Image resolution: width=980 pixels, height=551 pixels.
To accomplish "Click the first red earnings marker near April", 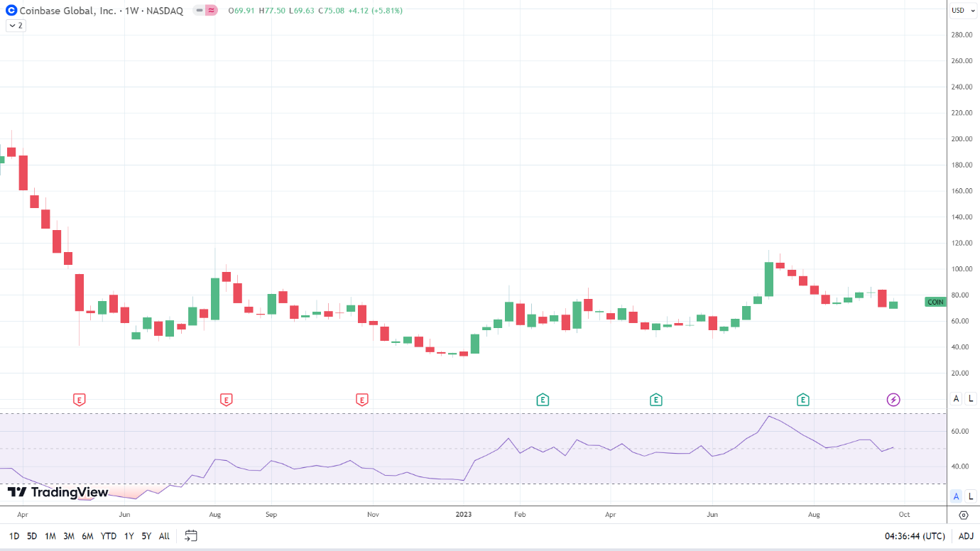I will click(x=80, y=400).
